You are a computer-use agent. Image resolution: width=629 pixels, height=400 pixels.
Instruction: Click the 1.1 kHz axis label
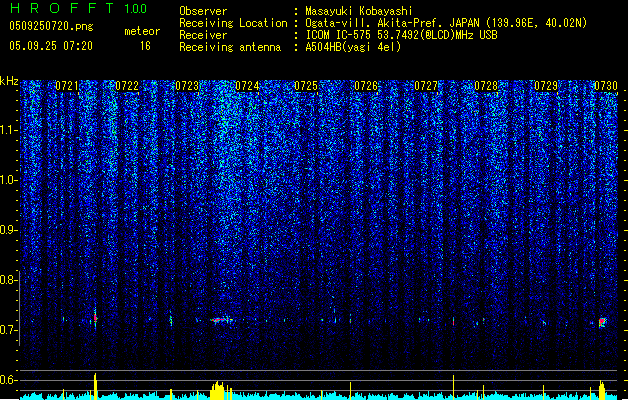(x=9, y=130)
